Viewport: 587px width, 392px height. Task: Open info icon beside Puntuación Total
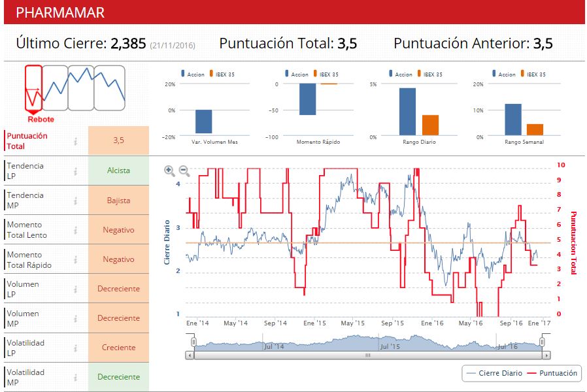point(76,141)
